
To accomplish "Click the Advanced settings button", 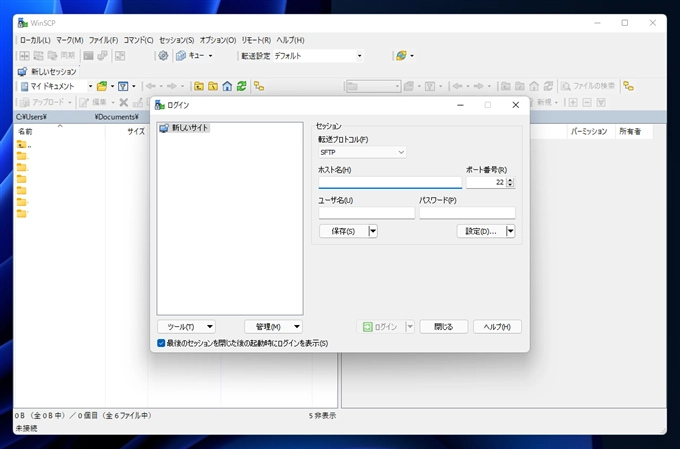I will coord(481,231).
